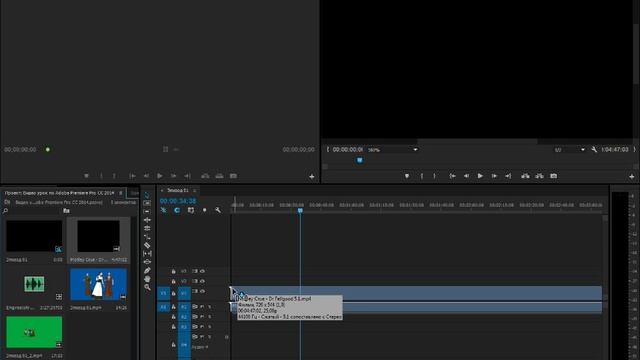
Task: Close the Project panel tab
Action: coord(121,193)
